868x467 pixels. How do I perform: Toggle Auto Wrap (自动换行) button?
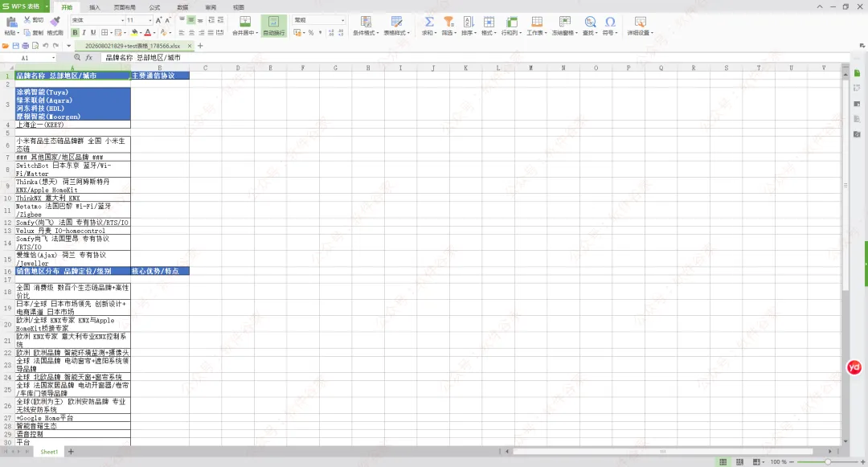point(273,26)
